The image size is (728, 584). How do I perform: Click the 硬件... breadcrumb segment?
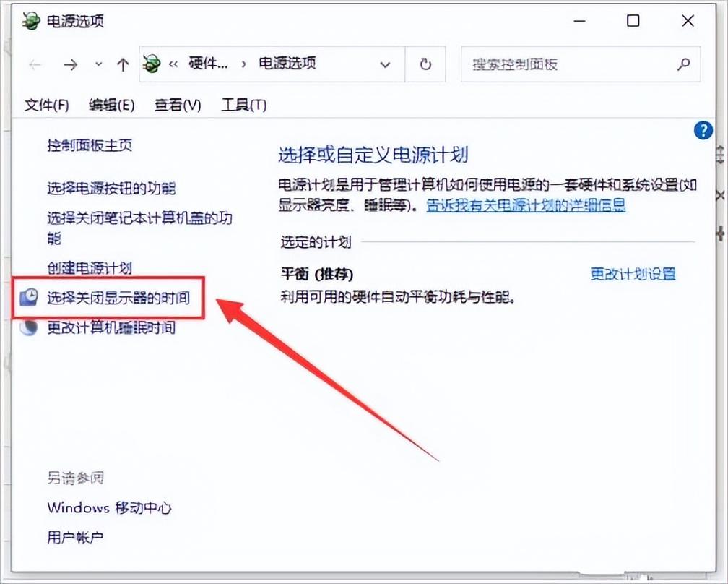(208, 63)
